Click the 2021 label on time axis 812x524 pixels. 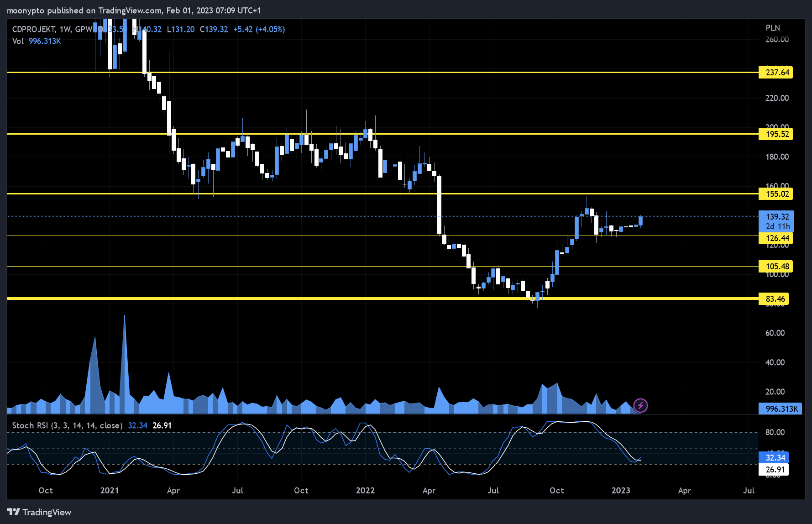(x=110, y=490)
